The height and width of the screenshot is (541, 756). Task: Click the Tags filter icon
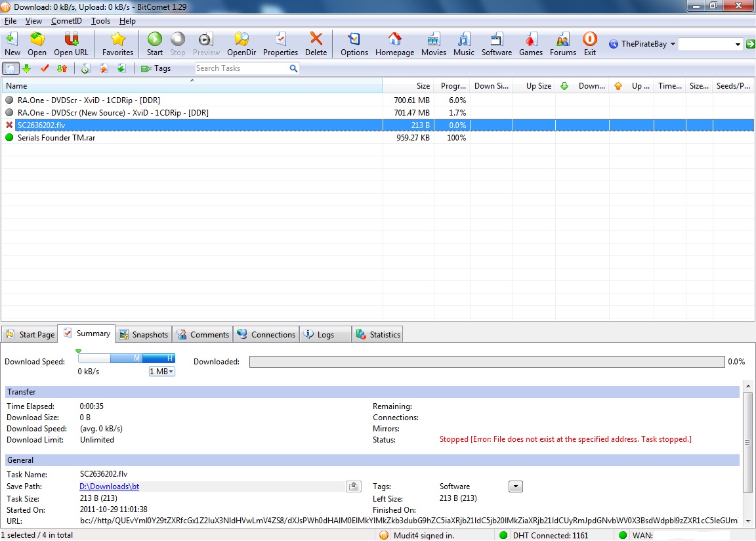pyautogui.click(x=146, y=68)
